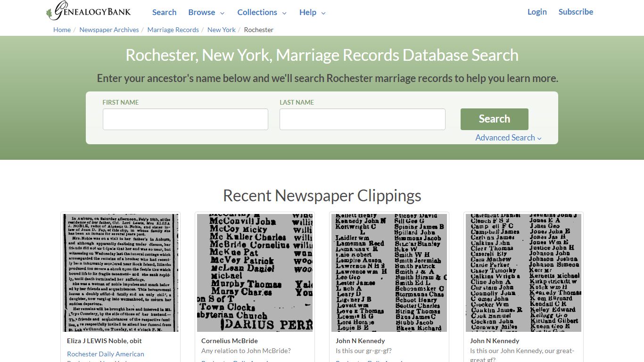644x362 pixels.
Task: Expand the Browse dropdown menu
Action: click(206, 12)
